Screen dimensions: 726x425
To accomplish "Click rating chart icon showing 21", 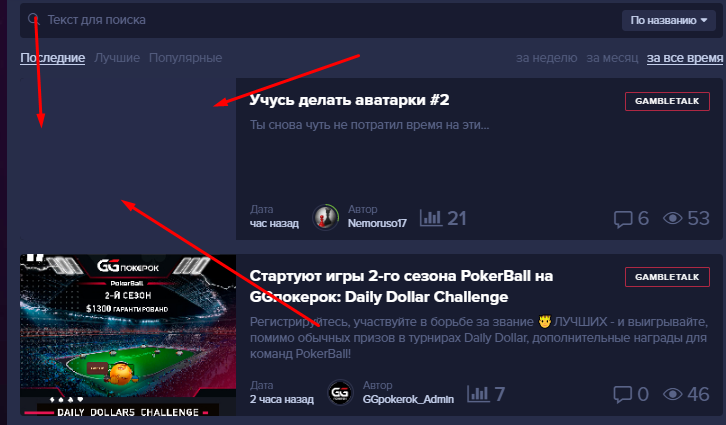I will [431, 218].
